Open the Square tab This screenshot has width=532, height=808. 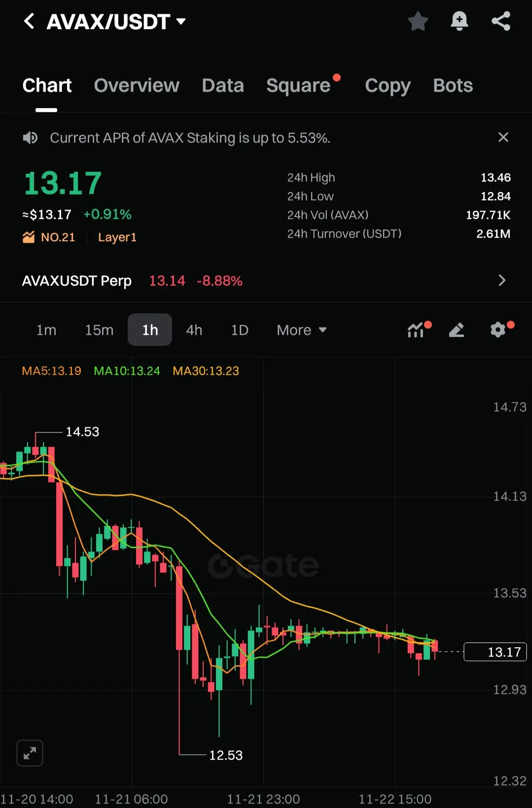(298, 85)
